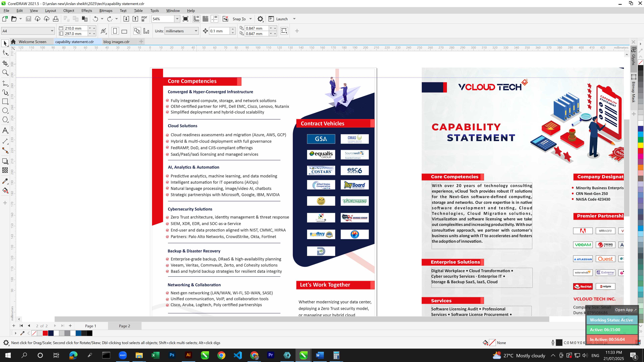Expand the Open file dropdown arrow
644x362 pixels.
click(20, 19)
